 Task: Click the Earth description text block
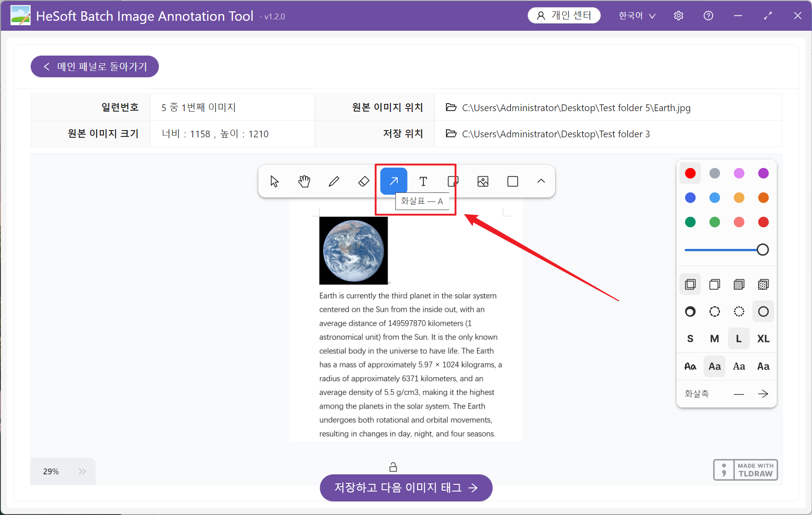point(411,365)
